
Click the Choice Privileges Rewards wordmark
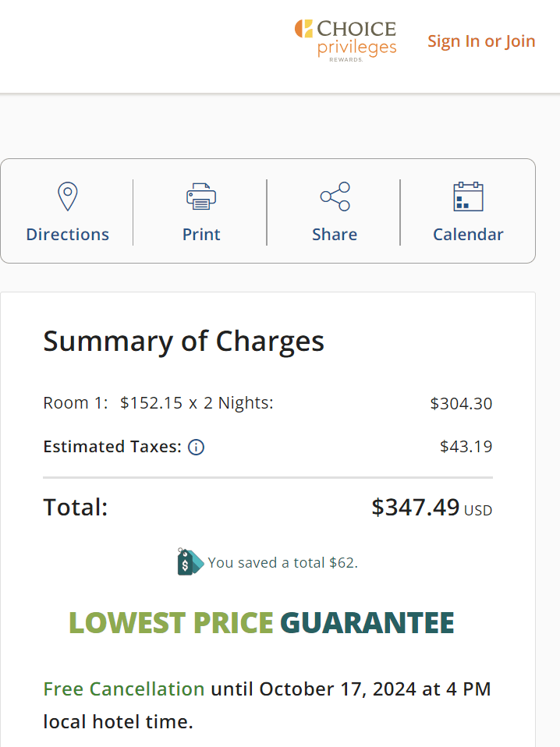(357, 41)
